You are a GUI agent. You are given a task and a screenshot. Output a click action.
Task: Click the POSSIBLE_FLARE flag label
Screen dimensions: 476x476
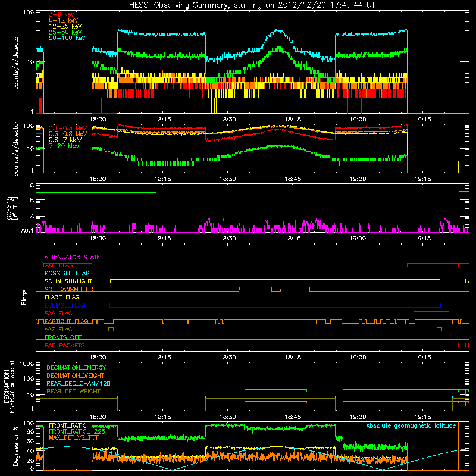click(68, 273)
